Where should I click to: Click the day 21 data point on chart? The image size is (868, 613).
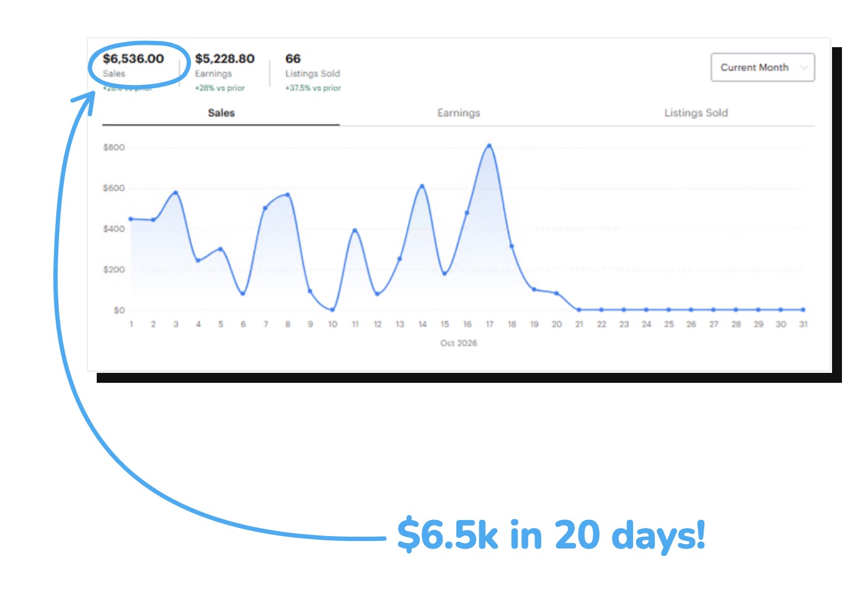point(579,310)
